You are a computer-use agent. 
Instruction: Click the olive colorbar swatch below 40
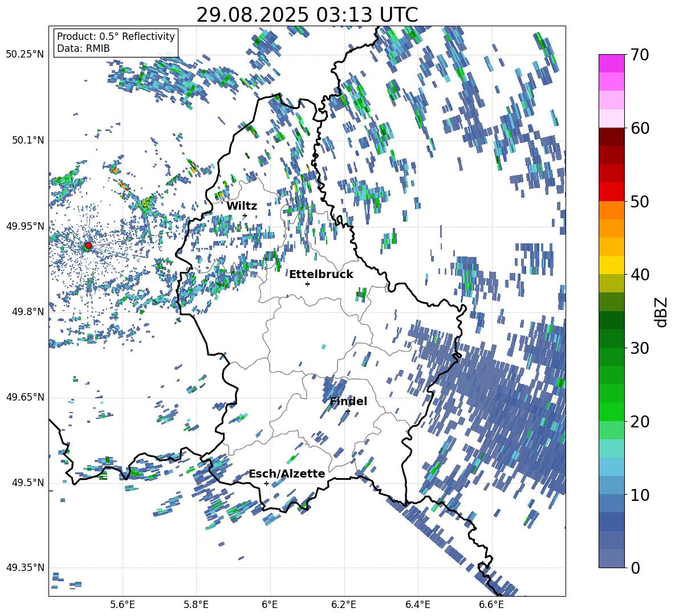click(x=611, y=283)
